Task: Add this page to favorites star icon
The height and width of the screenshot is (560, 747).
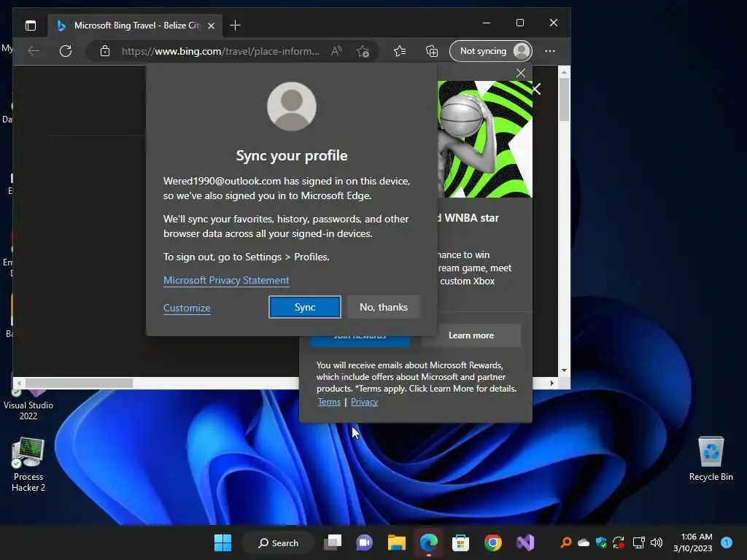Action: [x=363, y=51]
